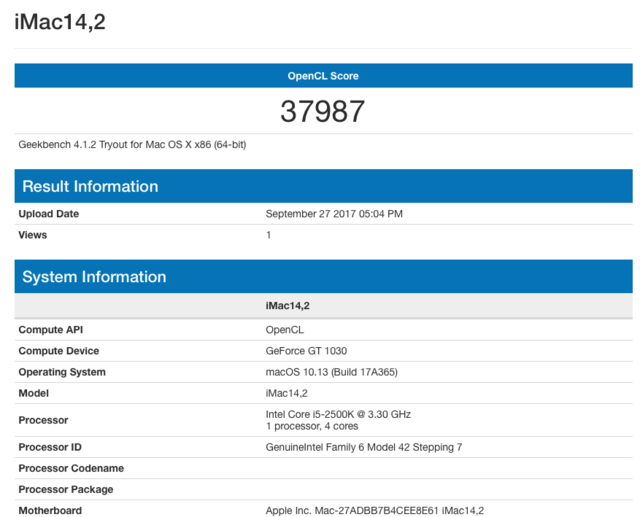The height and width of the screenshot is (517, 640).
Task: Click the Result Information section header
Action: coord(323,186)
